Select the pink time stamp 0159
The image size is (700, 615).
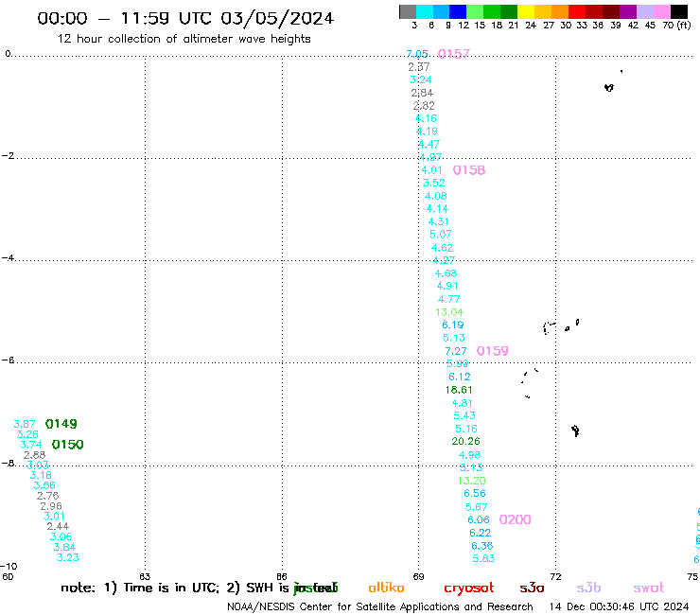click(x=493, y=351)
